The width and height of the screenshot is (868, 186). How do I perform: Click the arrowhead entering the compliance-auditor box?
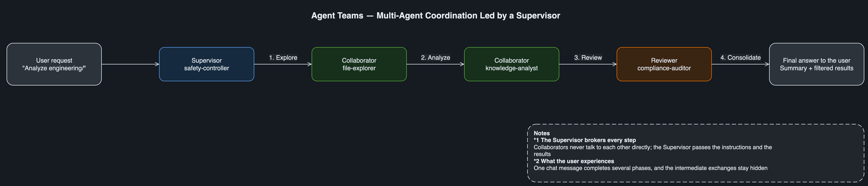[614, 64]
